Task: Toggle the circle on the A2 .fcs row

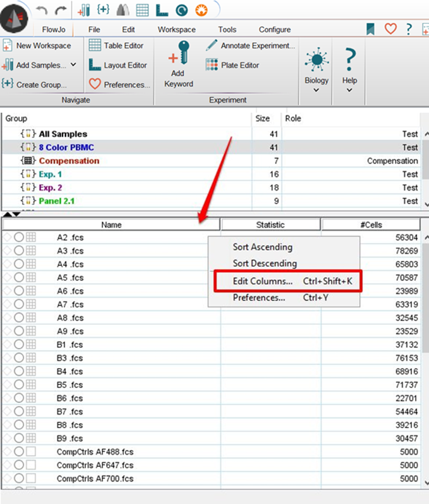Action: coord(19,237)
